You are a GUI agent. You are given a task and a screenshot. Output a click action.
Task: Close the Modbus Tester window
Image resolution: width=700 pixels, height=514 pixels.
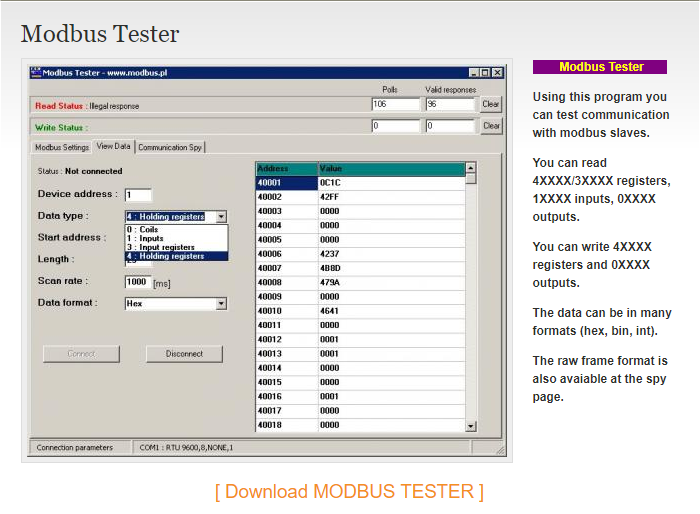click(x=497, y=73)
